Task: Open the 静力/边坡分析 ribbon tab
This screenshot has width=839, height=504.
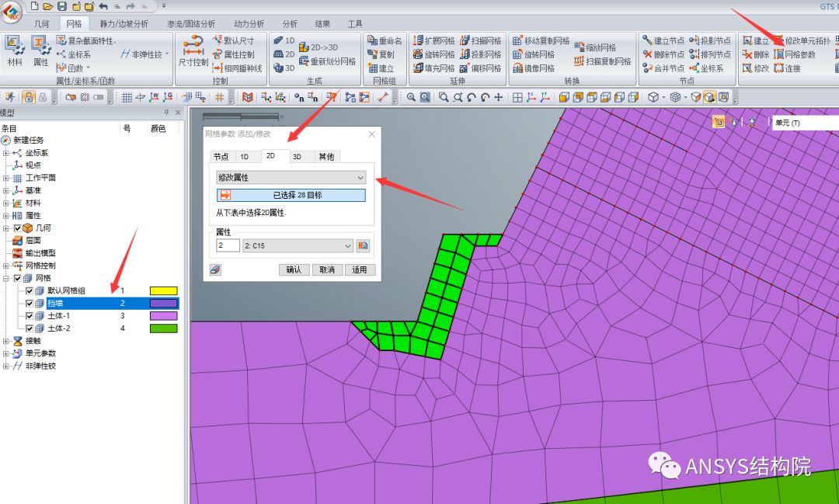Action: [x=124, y=23]
